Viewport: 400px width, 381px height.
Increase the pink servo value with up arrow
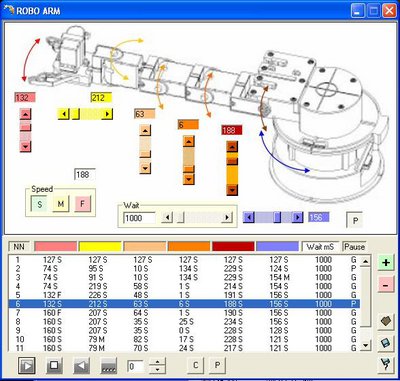[25, 114]
